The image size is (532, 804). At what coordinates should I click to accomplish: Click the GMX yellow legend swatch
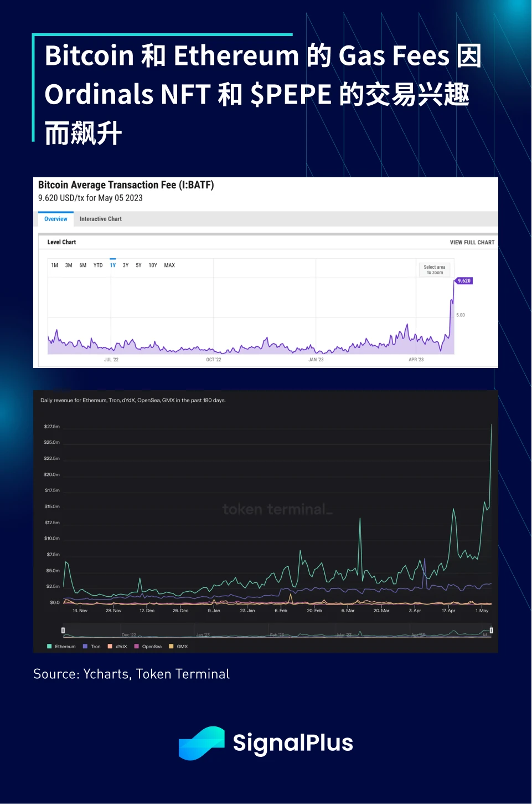[x=171, y=647]
